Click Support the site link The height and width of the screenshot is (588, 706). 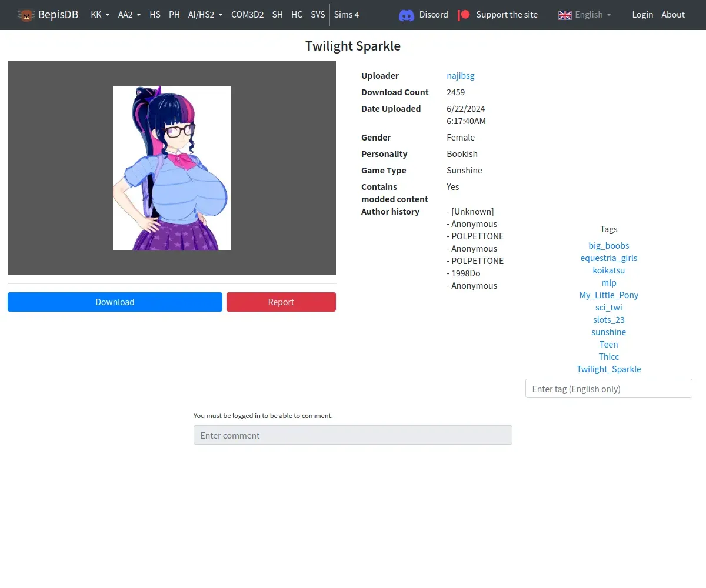507,15
